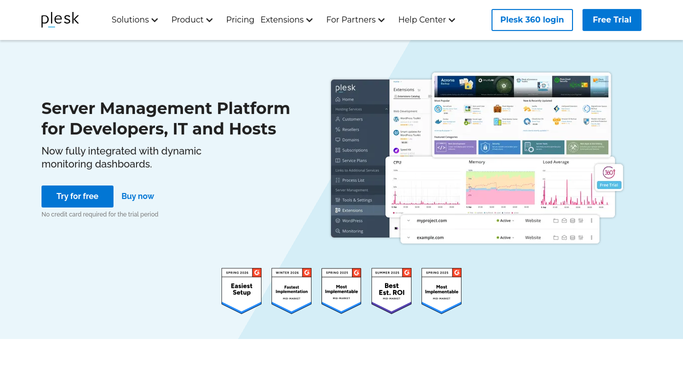
Task: Click the Try for free button
Action: tap(77, 196)
